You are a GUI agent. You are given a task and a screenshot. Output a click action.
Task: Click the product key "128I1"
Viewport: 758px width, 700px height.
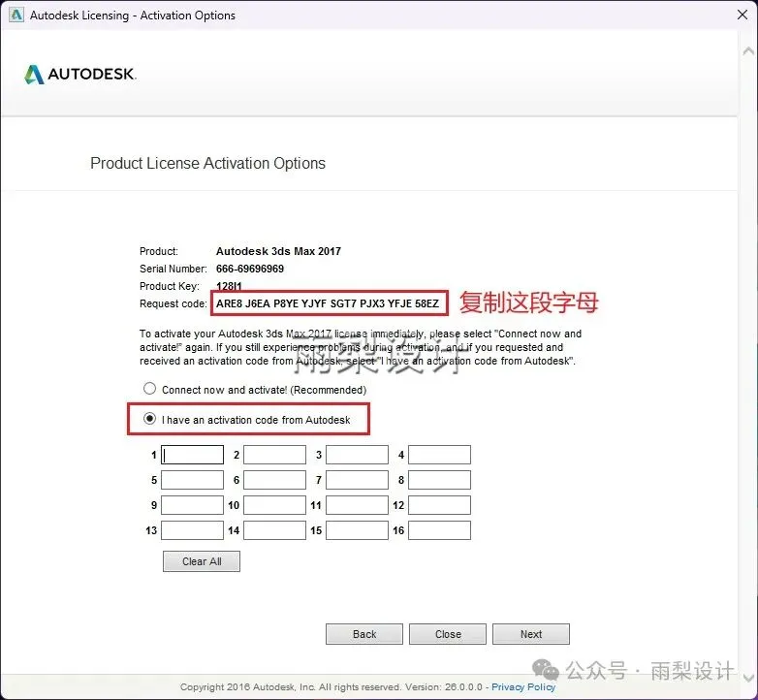pos(229,286)
